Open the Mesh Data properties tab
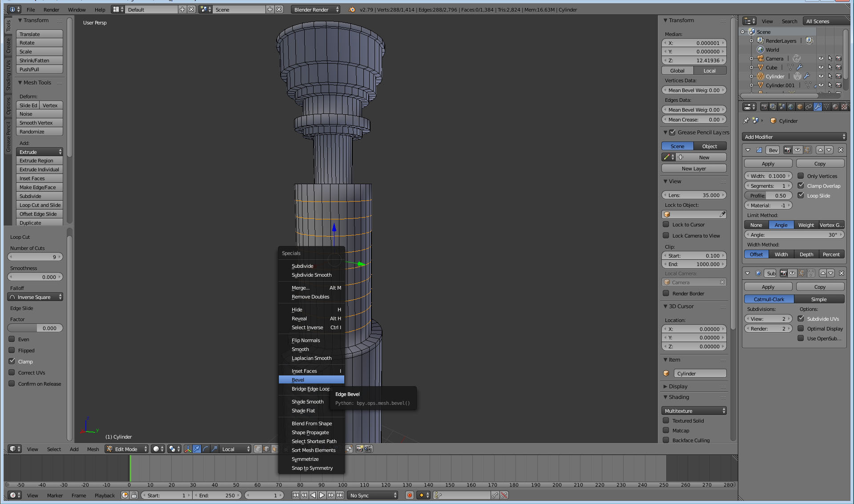Viewport: 854px width, 504px height. [826, 107]
